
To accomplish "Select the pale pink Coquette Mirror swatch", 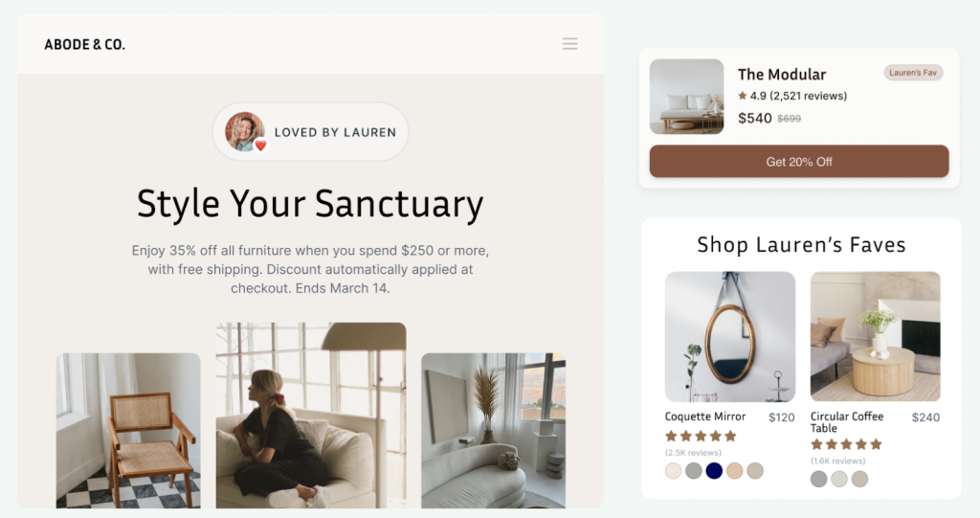I will [673, 470].
